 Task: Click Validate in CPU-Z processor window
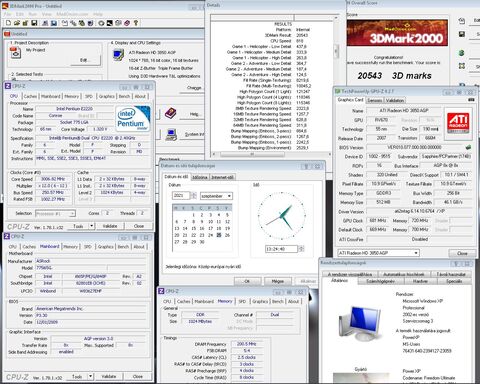[110, 226]
